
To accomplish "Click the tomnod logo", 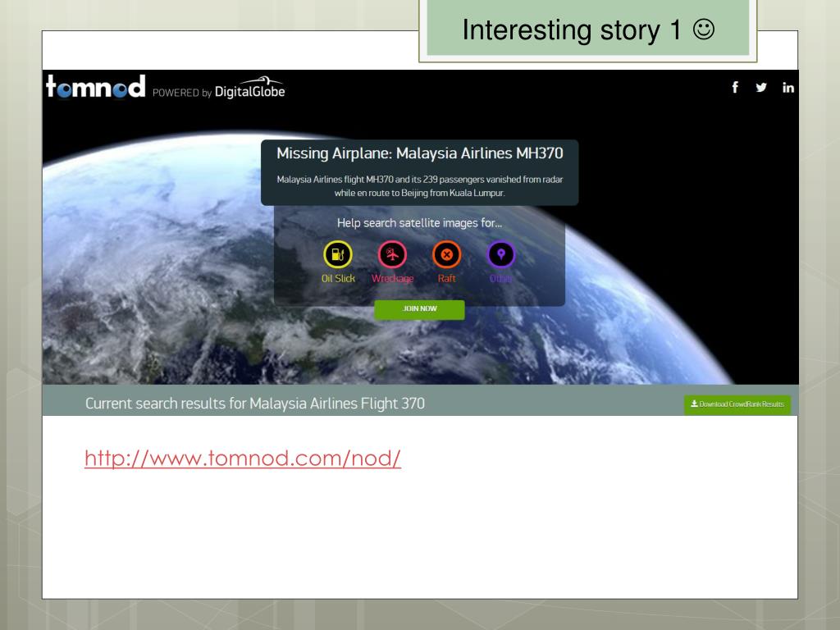I will [96, 86].
